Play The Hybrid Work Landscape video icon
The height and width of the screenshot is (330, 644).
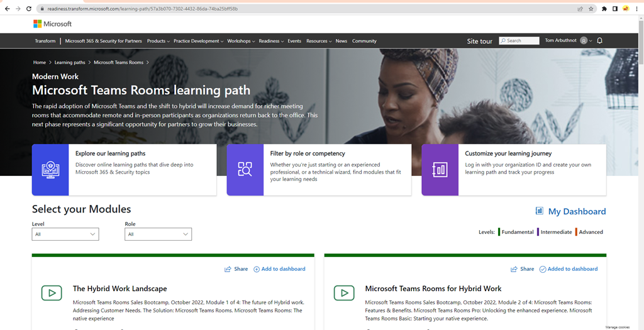51,293
